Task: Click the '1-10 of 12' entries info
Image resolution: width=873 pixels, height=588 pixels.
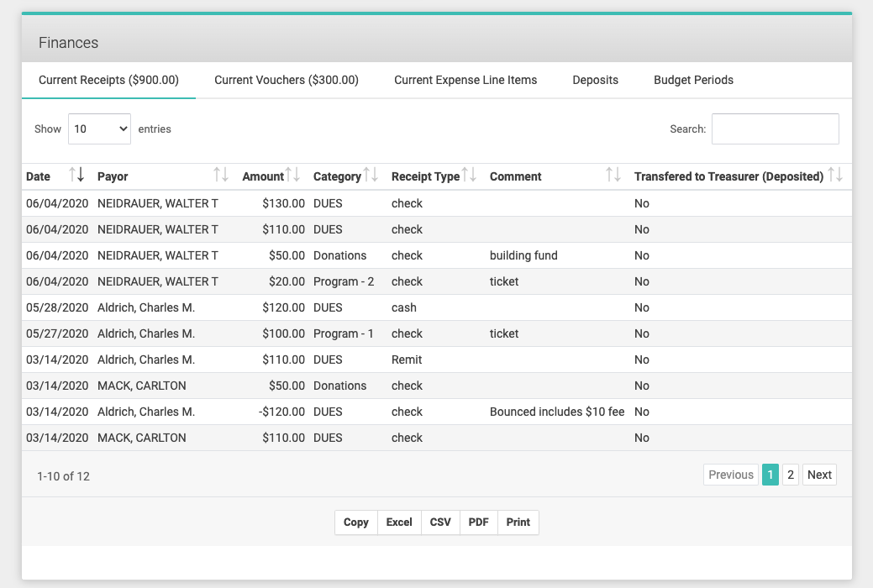Action: 64,476
